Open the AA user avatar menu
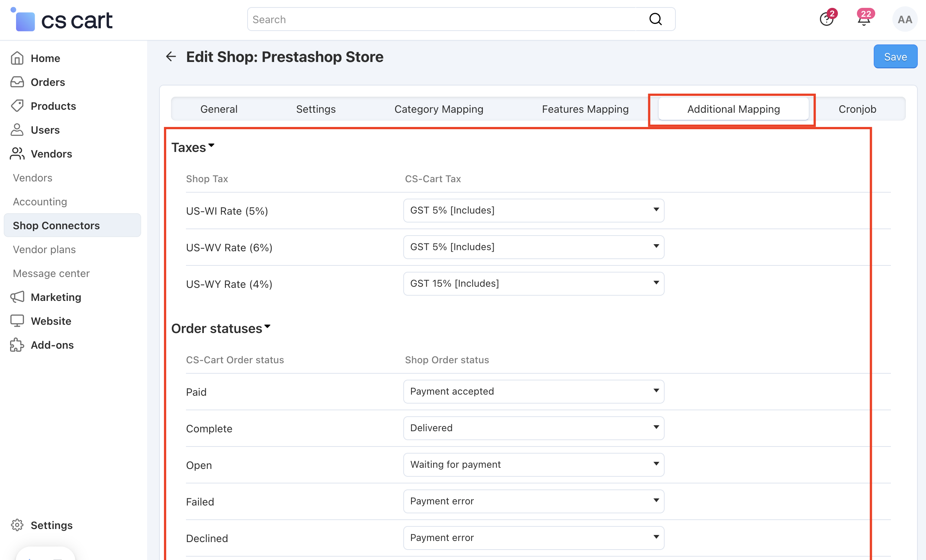Image resolution: width=926 pixels, height=560 pixels. point(905,19)
